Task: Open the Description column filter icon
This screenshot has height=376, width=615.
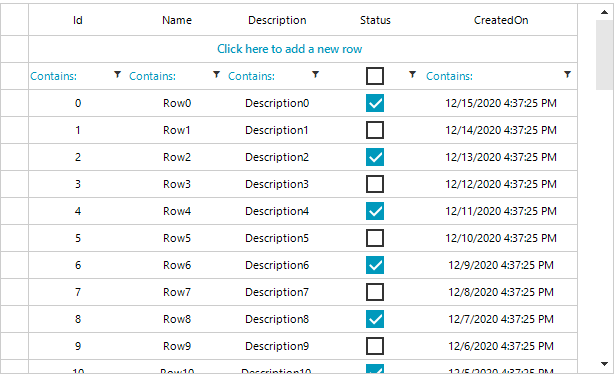Action: 315,74
